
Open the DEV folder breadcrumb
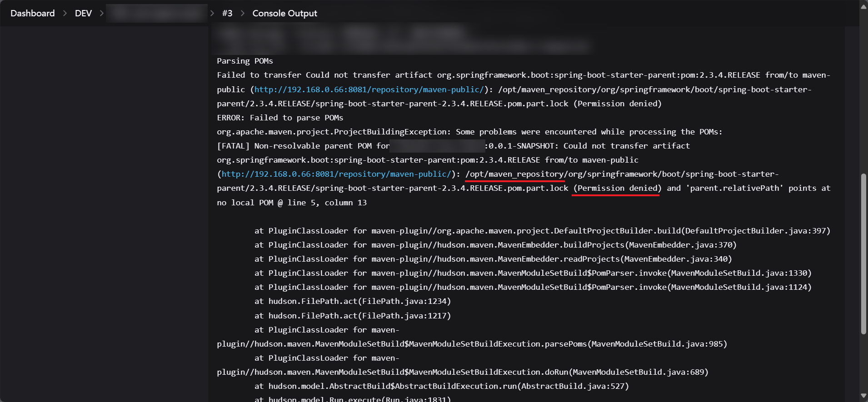tap(83, 13)
